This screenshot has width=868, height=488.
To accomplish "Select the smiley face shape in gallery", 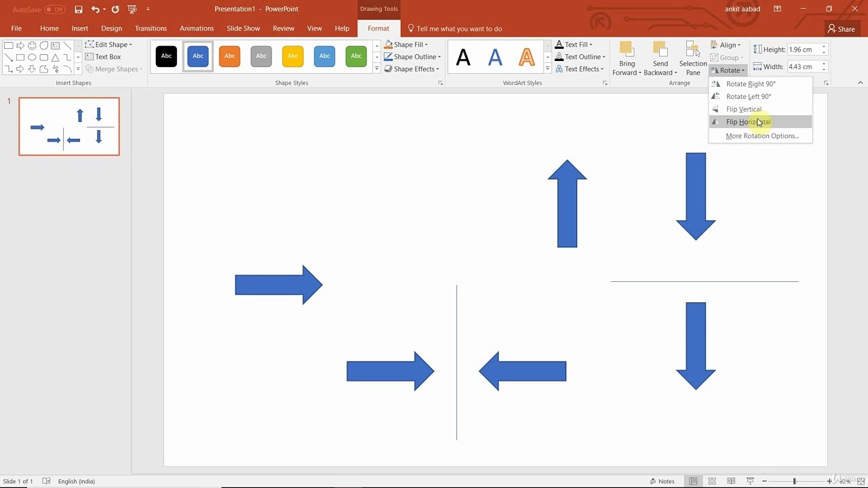I will [x=32, y=45].
